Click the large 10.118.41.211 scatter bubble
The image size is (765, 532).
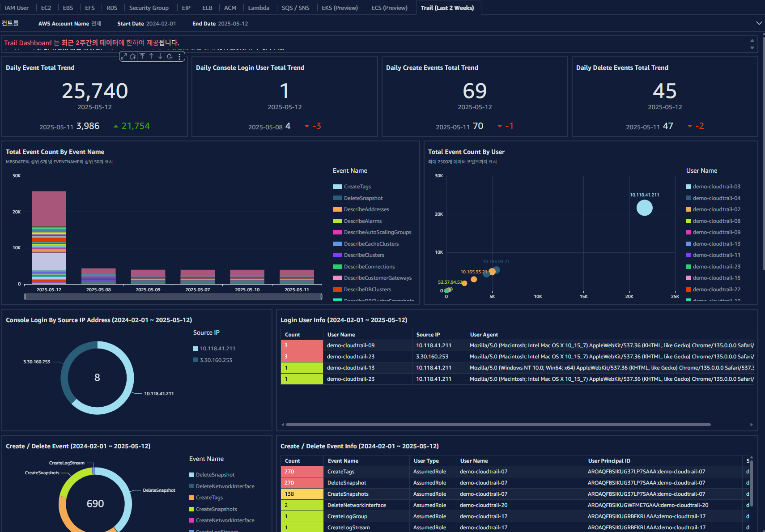pos(644,208)
